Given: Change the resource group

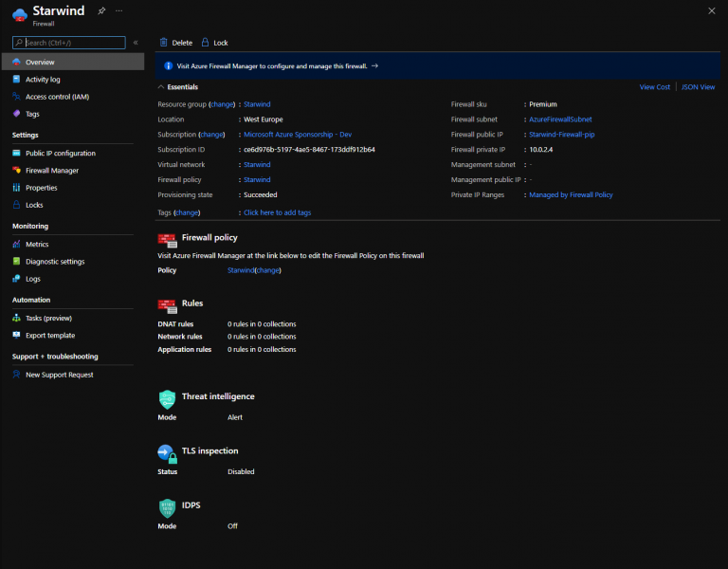Looking at the screenshot, I should click(222, 104).
